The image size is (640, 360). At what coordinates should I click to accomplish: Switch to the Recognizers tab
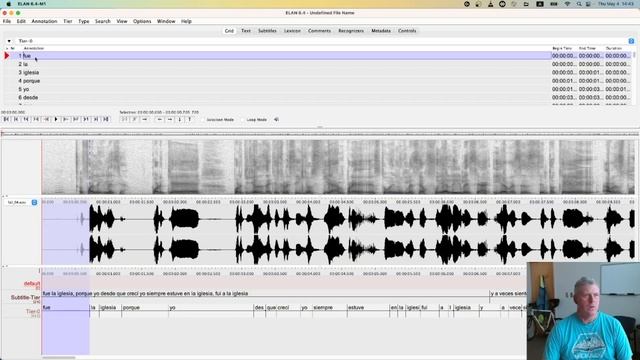click(x=351, y=31)
